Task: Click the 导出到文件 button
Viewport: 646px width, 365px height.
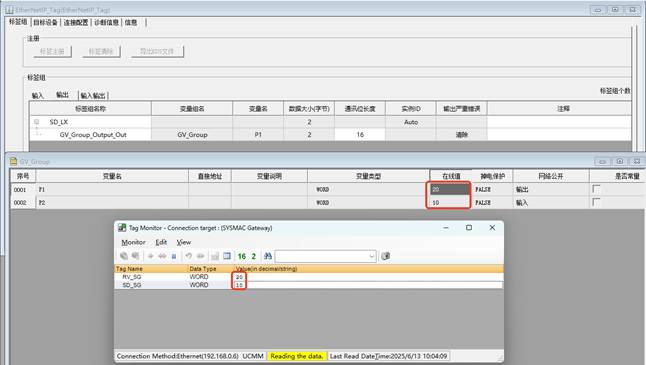Action: [x=157, y=51]
